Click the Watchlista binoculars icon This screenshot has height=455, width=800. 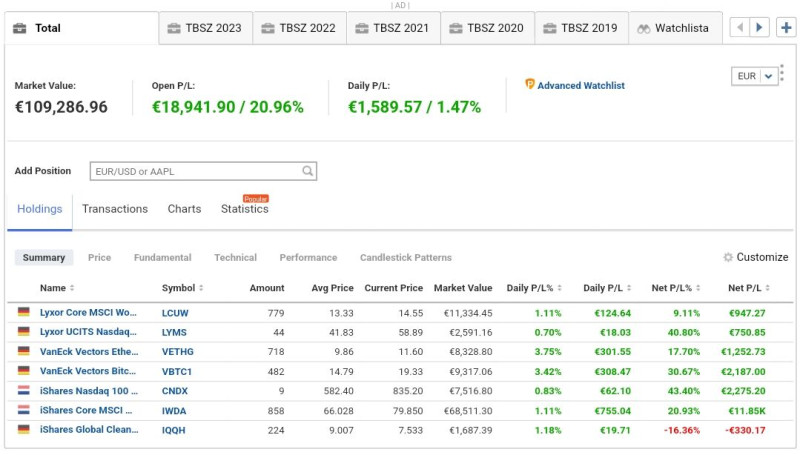point(643,29)
